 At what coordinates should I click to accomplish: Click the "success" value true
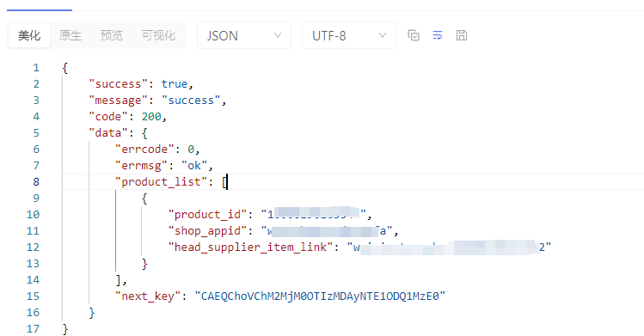[x=175, y=83]
